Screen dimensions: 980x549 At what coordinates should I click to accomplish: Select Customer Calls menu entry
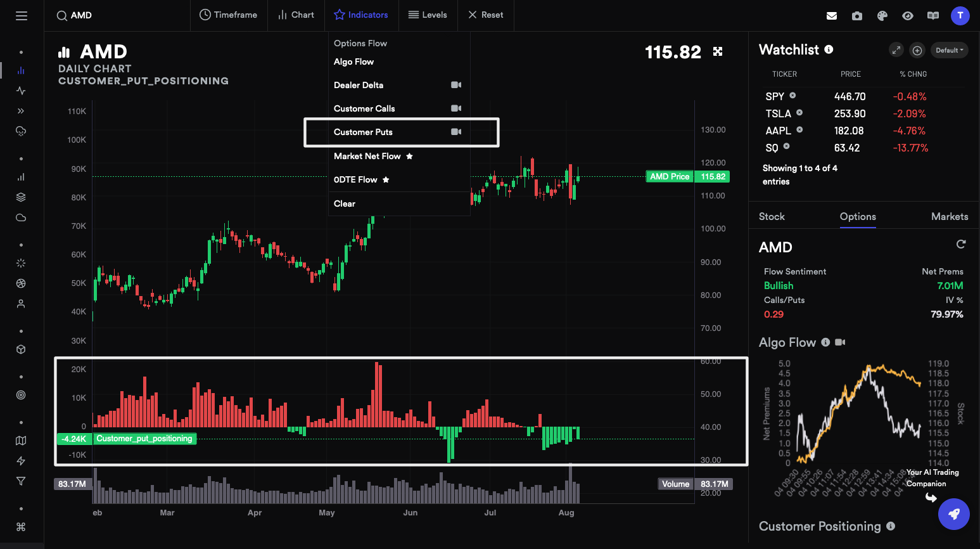click(x=364, y=108)
